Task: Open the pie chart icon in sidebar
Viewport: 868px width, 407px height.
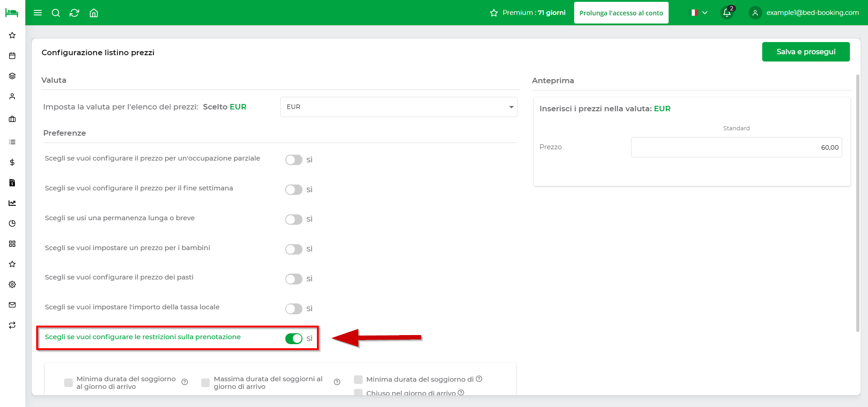Action: [x=12, y=223]
